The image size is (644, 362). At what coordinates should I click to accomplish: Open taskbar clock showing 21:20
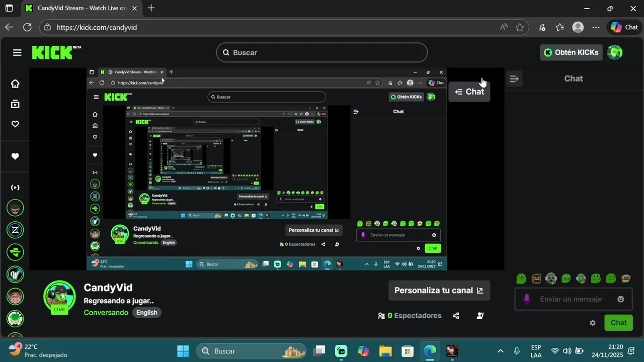click(x=607, y=351)
